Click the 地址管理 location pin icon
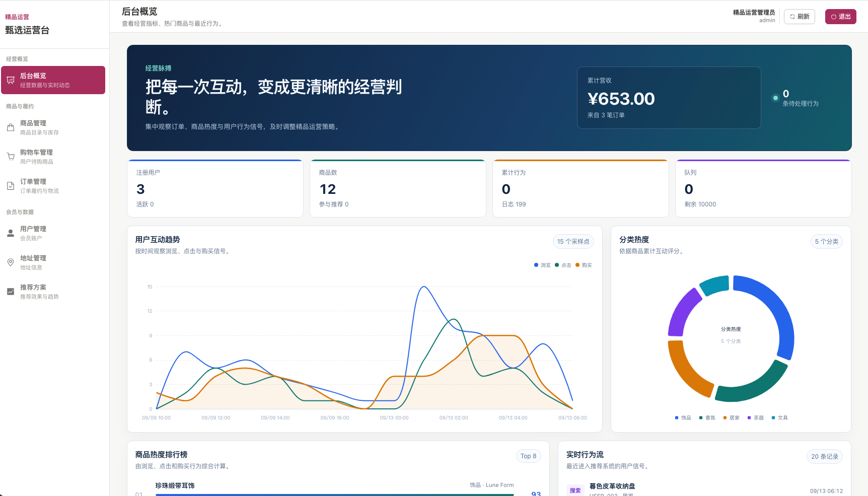The width and height of the screenshot is (868, 496). 11,262
